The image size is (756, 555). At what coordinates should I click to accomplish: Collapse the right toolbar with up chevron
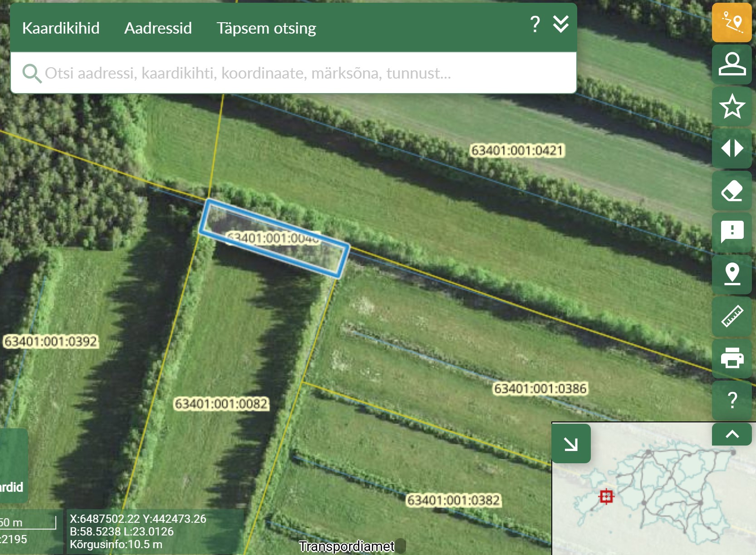pyautogui.click(x=731, y=434)
